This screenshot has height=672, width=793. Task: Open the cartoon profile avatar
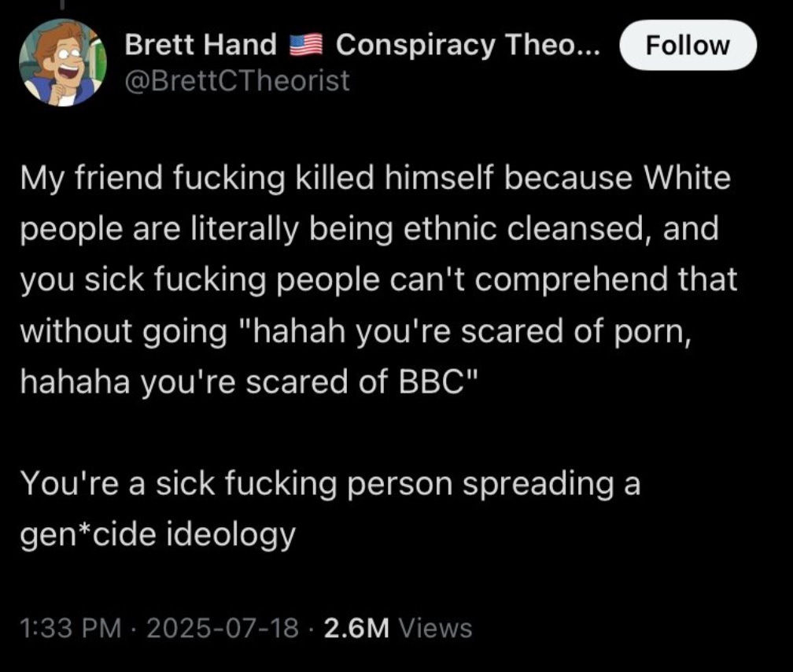(63, 63)
